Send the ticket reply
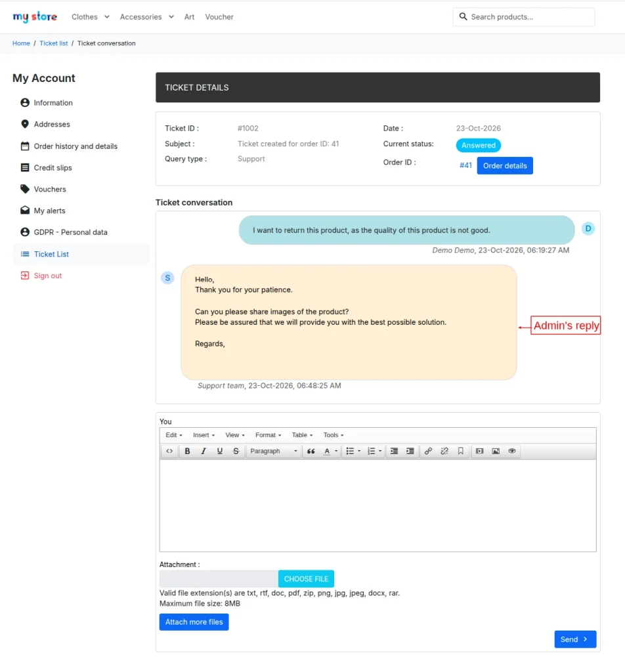The height and width of the screenshot is (672, 625). point(575,639)
